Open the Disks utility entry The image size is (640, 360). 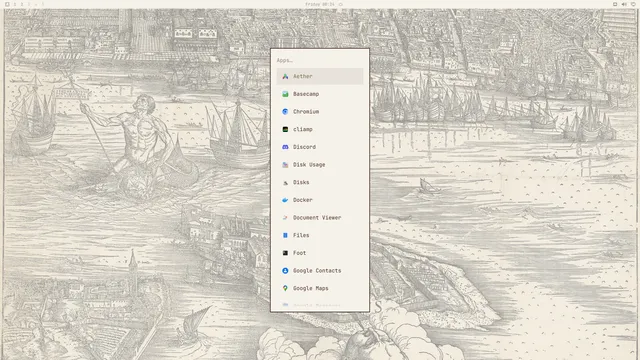[320, 182]
